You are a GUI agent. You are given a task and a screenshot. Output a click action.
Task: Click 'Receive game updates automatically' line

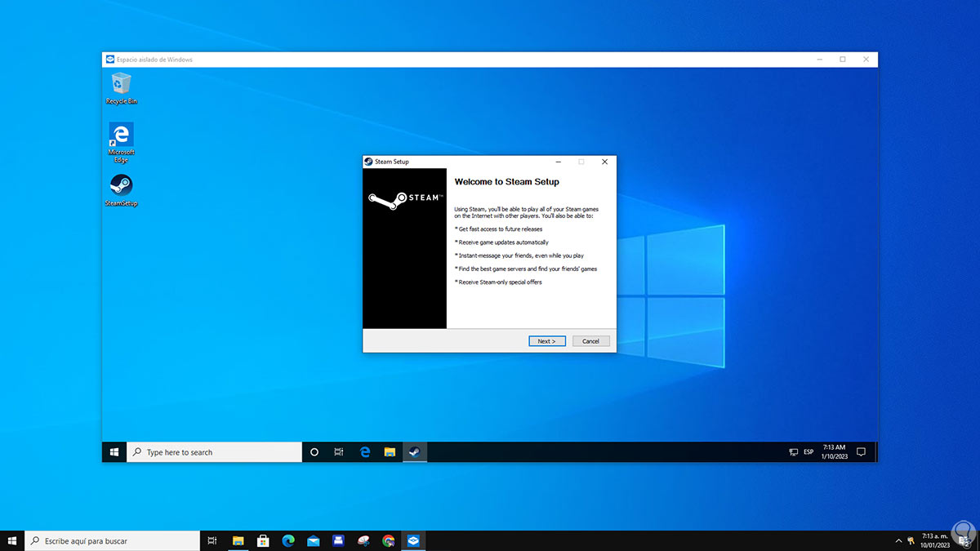click(x=501, y=242)
